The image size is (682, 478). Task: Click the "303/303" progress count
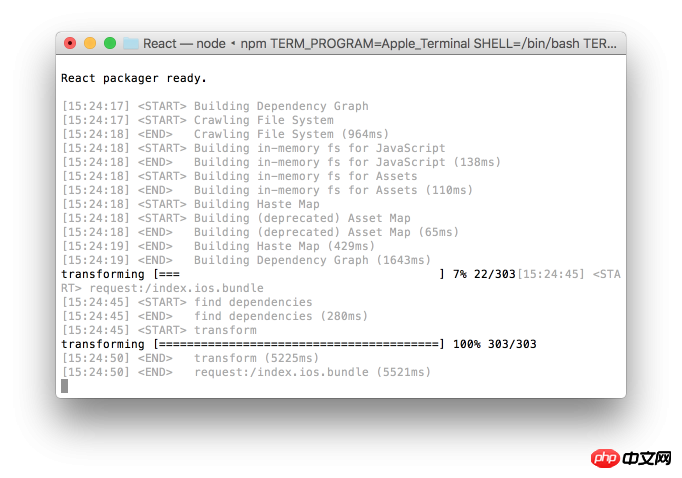513,344
